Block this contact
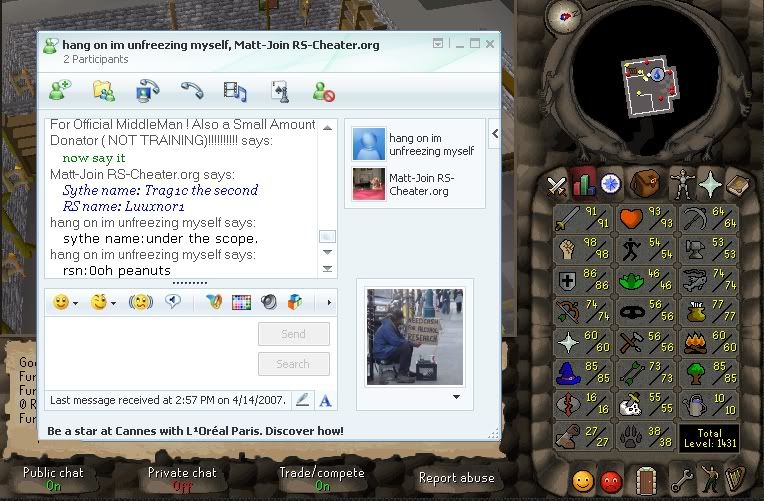Screen dimensions: 764x501 pos(324,92)
